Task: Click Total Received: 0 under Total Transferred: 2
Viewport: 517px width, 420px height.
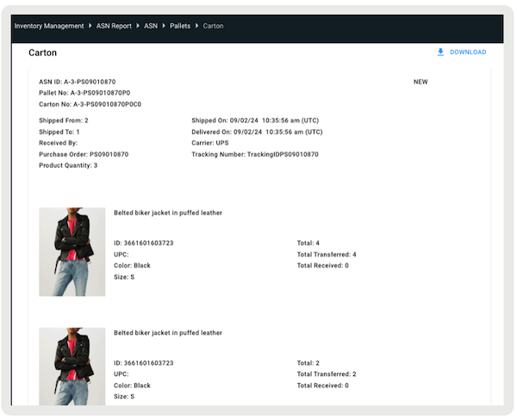Action: [x=323, y=386]
